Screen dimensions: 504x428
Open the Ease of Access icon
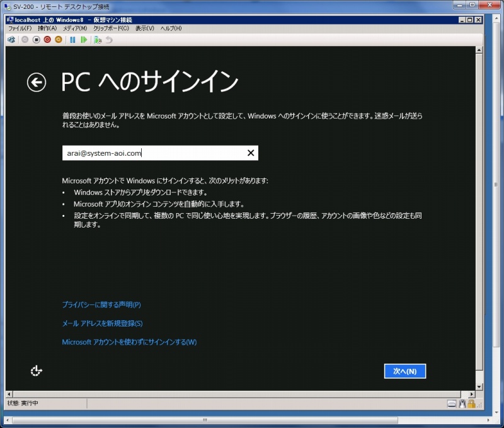37,371
